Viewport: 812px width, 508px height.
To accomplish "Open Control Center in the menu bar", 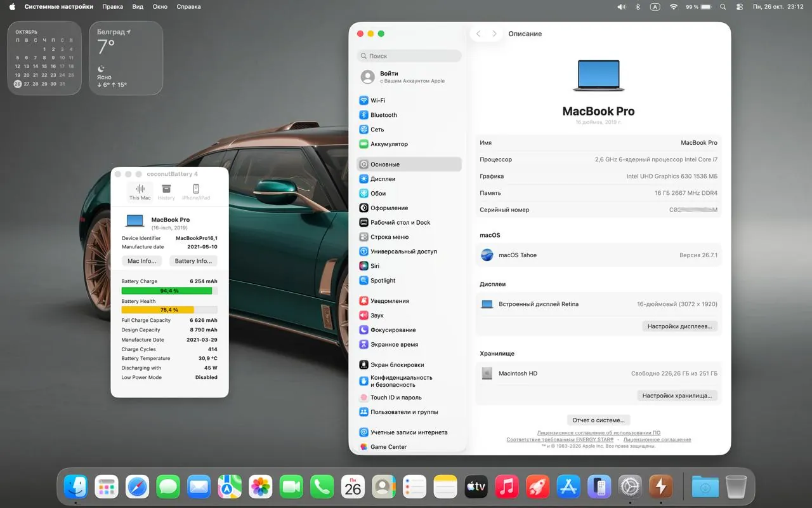I will (x=740, y=6).
